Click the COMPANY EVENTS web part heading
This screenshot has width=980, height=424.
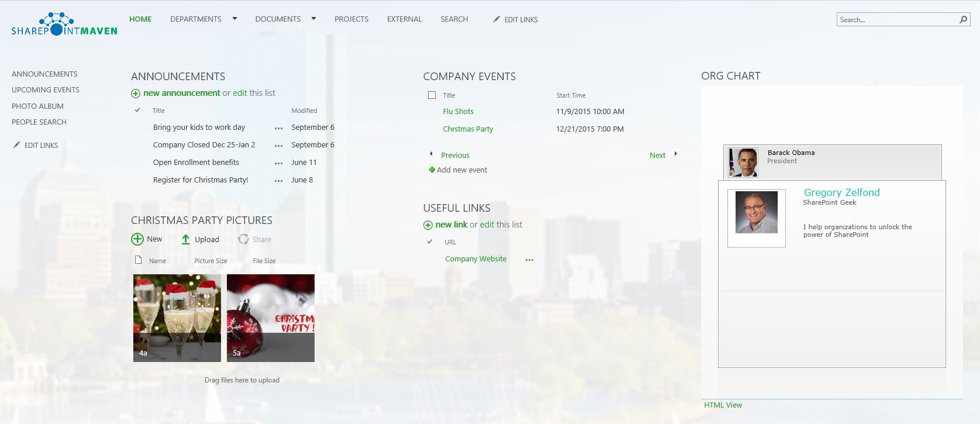[470, 77]
